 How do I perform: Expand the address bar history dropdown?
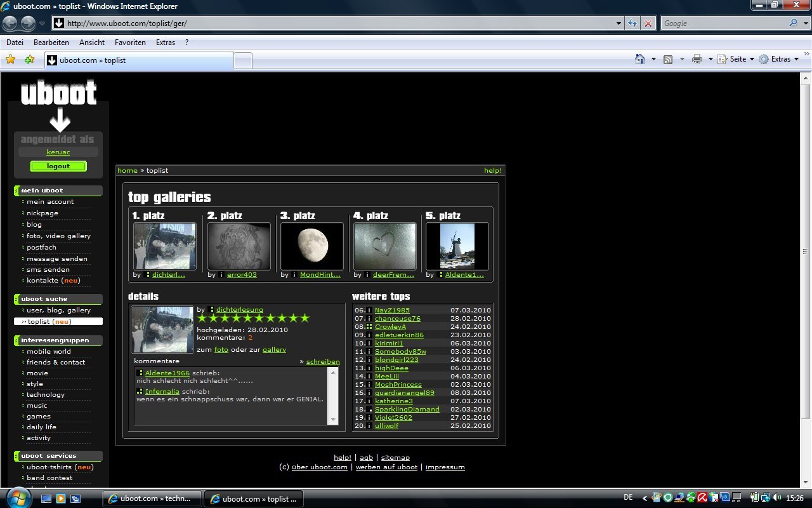(619, 23)
